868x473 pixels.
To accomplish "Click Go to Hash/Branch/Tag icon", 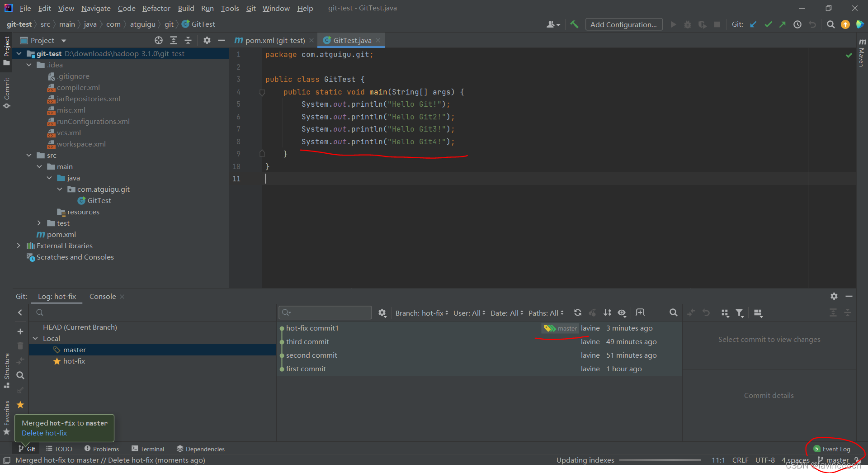I will click(640, 313).
